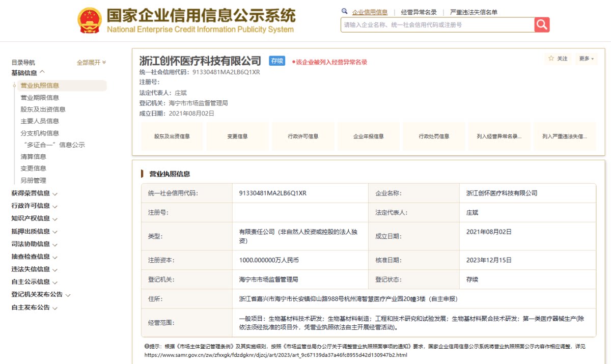Screen dimensions: 611x364
Task: Focus the enterprise name search field
Action: click(x=437, y=24)
